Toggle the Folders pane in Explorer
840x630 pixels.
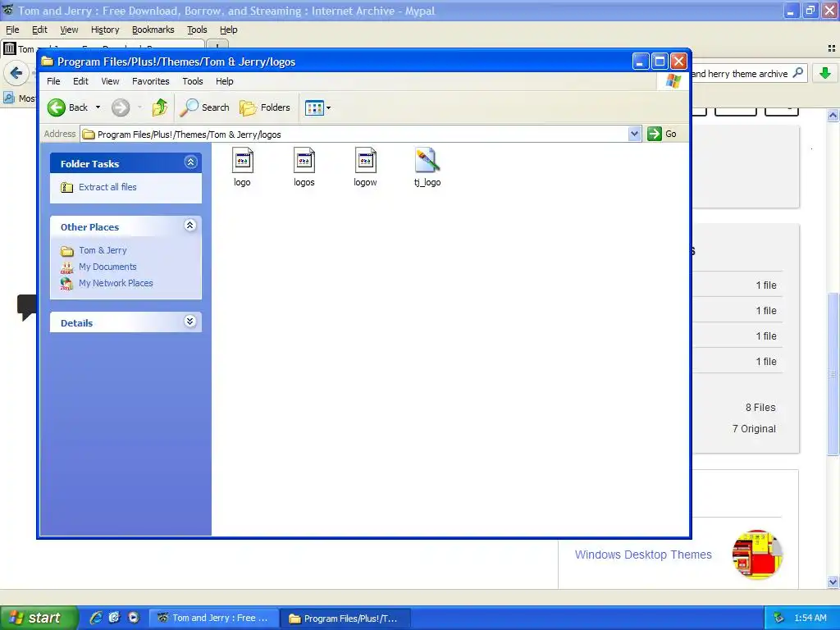[x=265, y=107]
